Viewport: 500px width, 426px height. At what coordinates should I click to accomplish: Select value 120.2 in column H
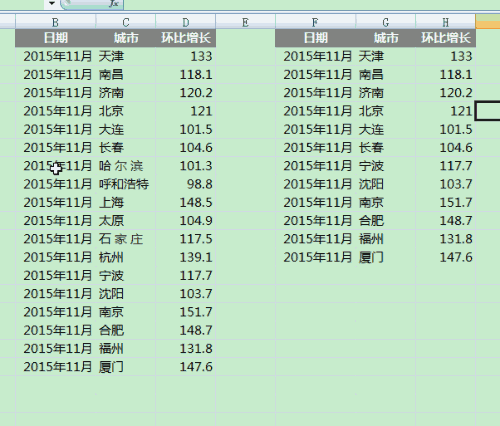click(446, 93)
